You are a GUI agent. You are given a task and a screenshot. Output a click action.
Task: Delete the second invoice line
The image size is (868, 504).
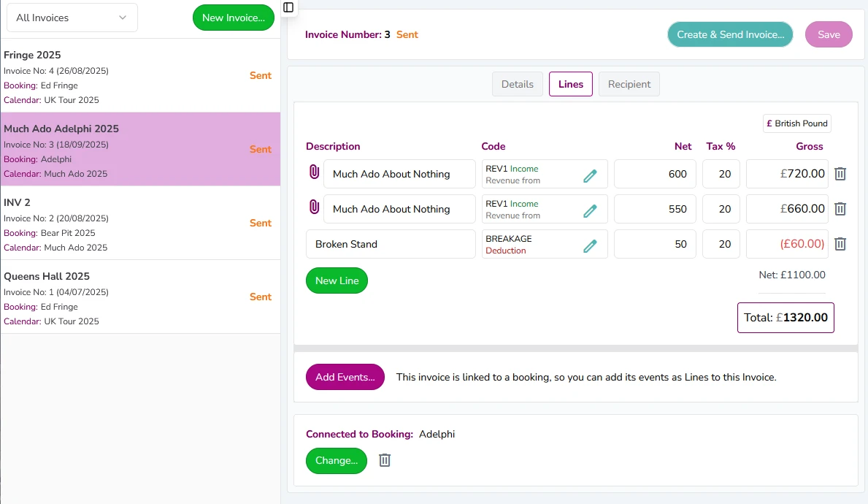pyautogui.click(x=840, y=209)
